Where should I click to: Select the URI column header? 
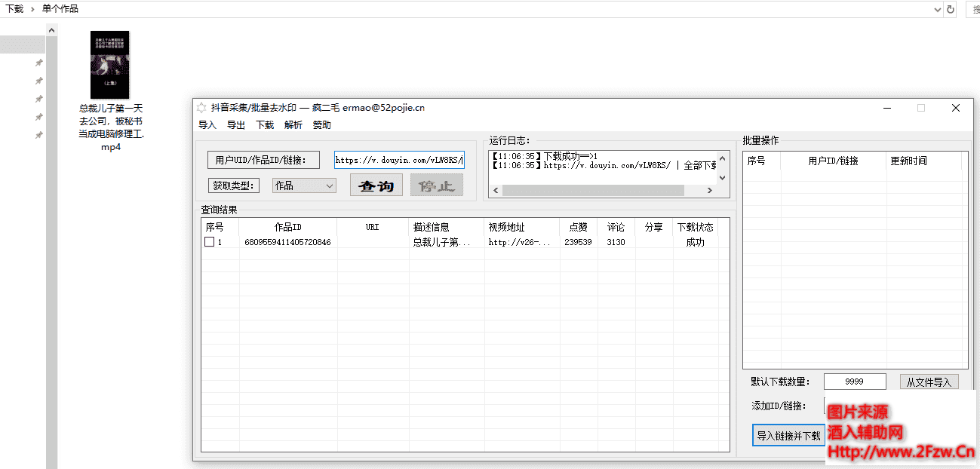pos(373,227)
